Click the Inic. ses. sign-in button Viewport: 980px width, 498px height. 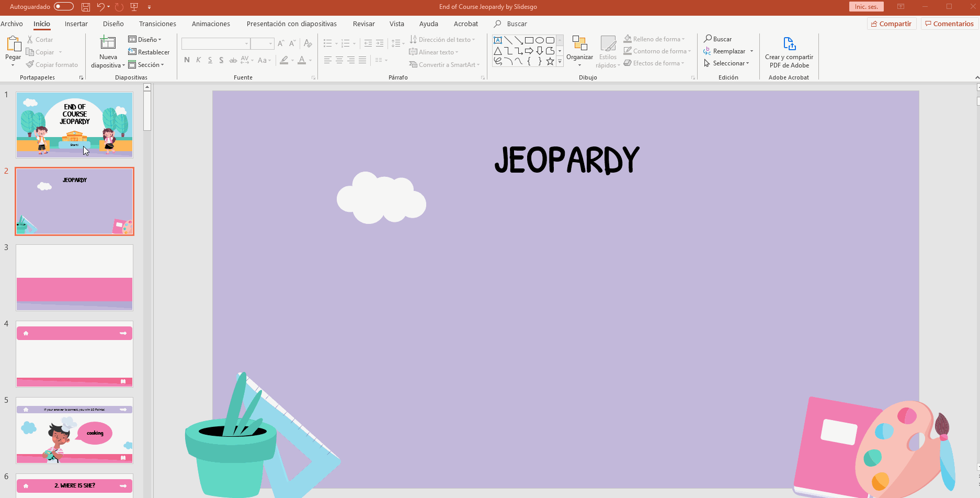pyautogui.click(x=867, y=7)
